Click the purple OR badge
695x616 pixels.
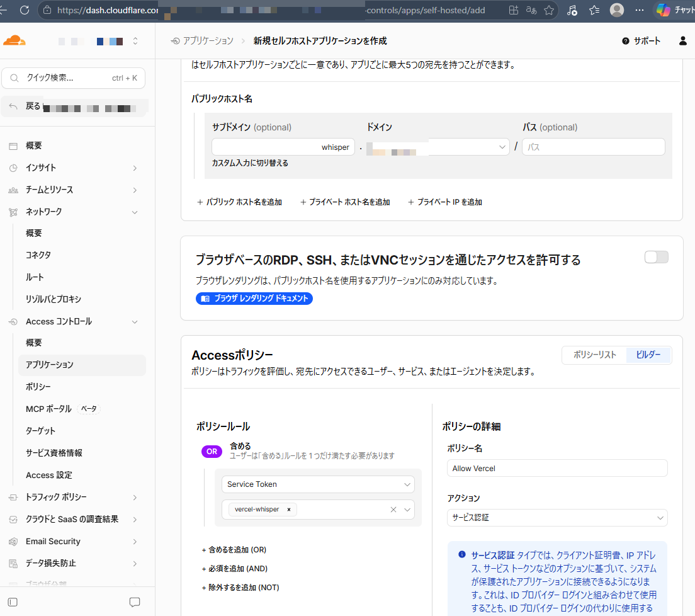coord(212,452)
